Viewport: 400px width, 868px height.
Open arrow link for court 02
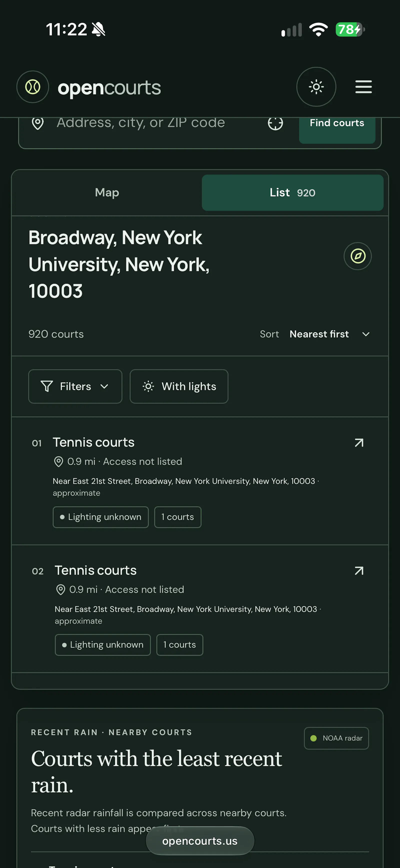point(359,570)
